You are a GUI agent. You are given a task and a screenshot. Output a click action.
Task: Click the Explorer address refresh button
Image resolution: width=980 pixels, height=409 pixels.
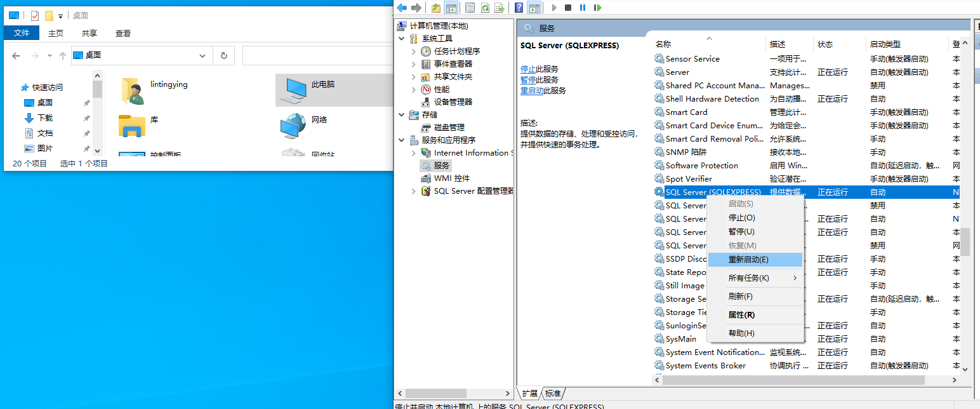pos(224,55)
